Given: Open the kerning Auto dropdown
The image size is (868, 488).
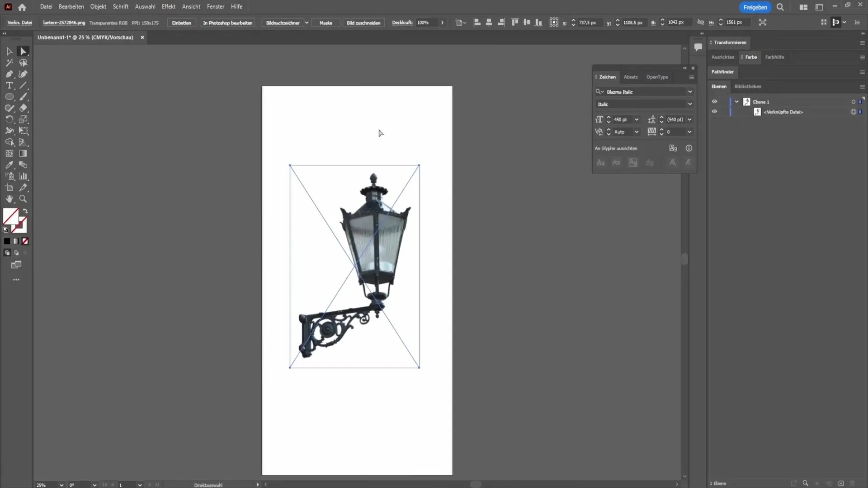Looking at the screenshot, I should coord(637,132).
